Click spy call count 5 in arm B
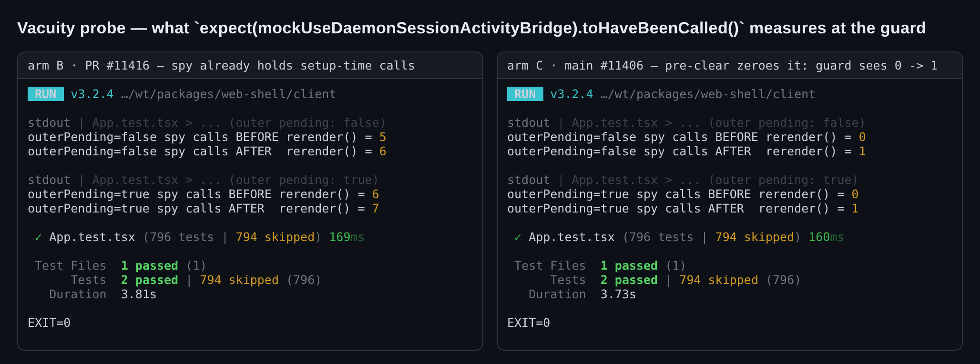 point(383,137)
